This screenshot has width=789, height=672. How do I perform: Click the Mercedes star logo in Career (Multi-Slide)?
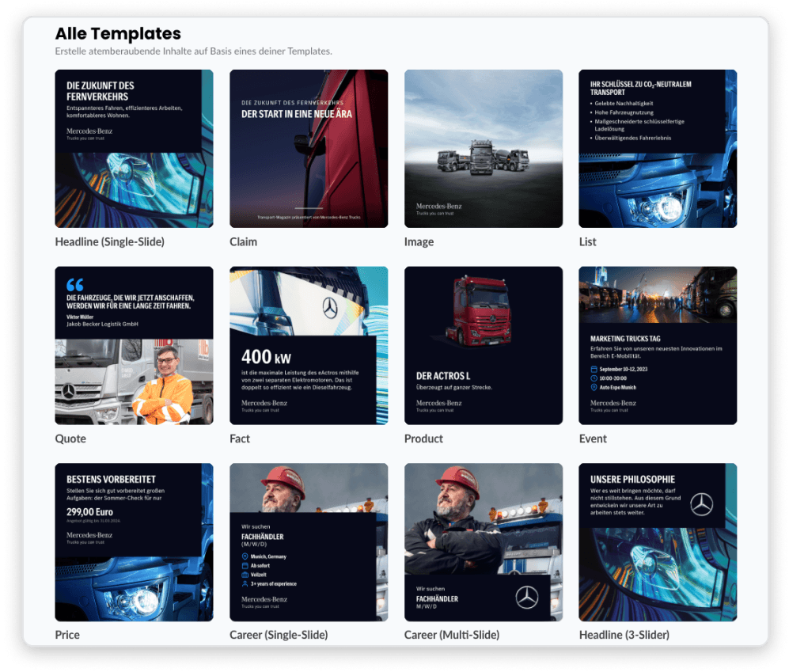click(527, 598)
